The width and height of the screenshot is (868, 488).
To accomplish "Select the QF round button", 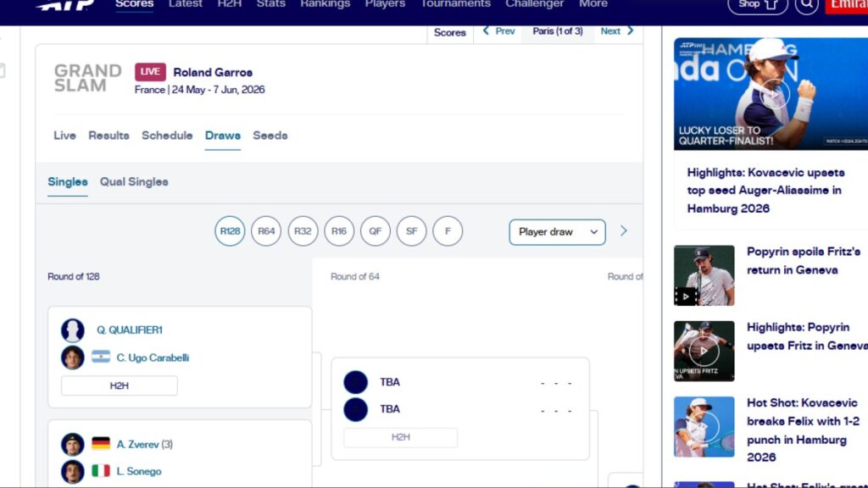I will coord(376,231).
